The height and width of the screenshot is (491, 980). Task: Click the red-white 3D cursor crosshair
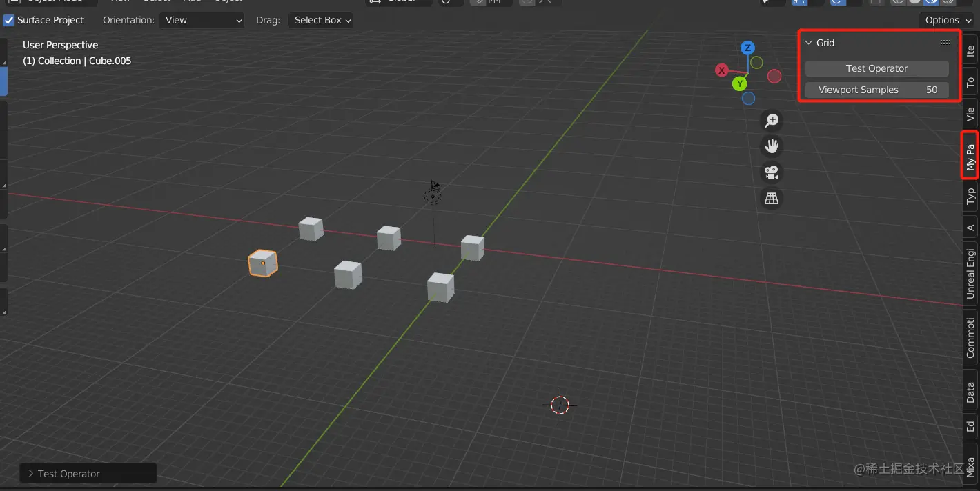point(560,405)
